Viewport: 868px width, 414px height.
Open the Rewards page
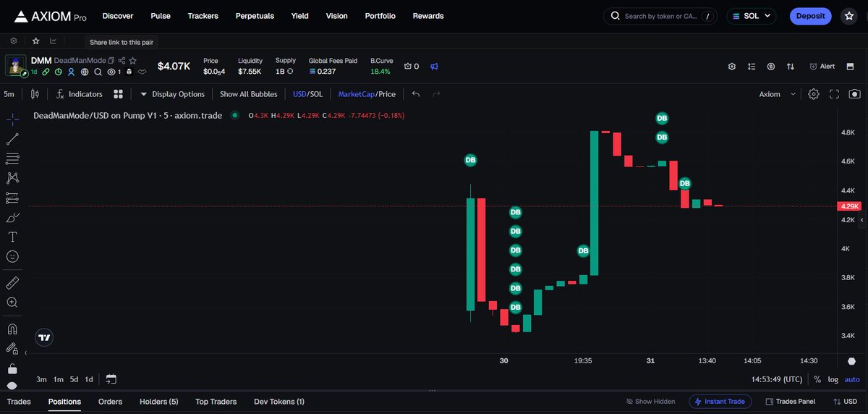428,16
